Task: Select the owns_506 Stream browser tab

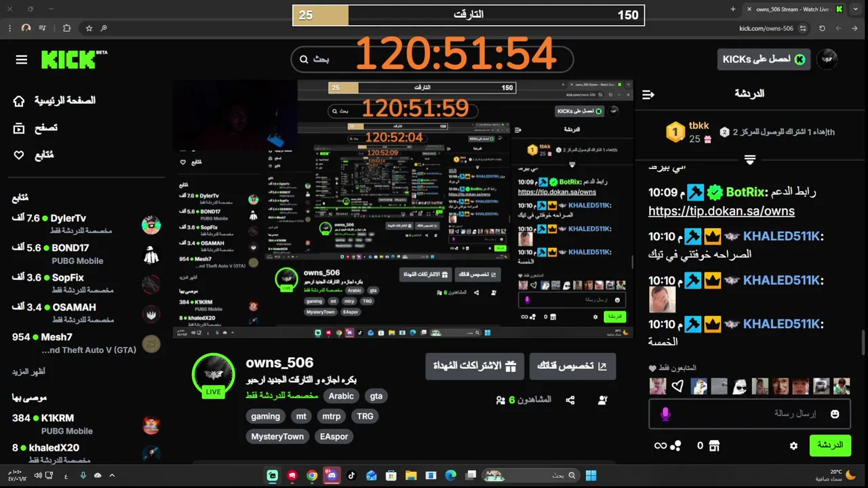Action: [x=795, y=9]
